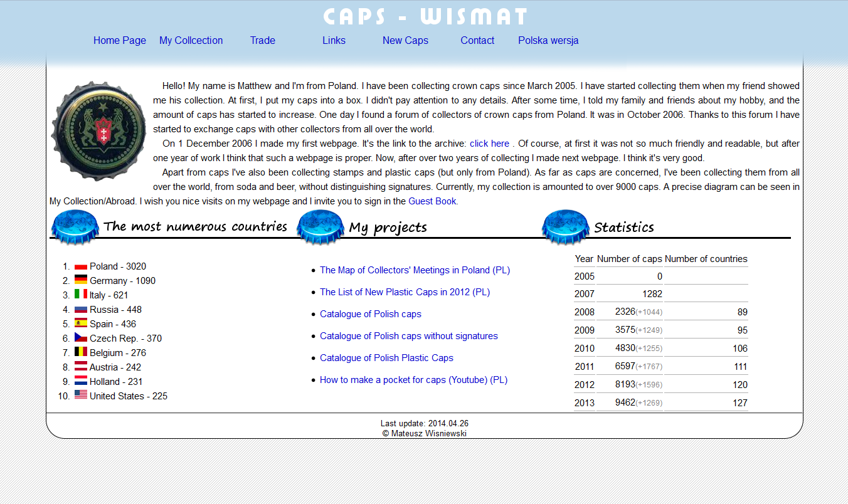The width and height of the screenshot is (848, 504).
Task: Click the Holland flag icon
Action: point(81,381)
